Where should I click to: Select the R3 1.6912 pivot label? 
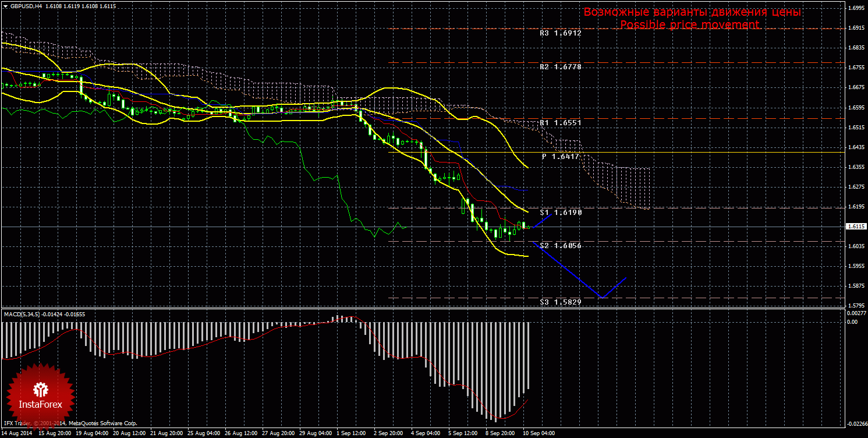[x=561, y=33]
